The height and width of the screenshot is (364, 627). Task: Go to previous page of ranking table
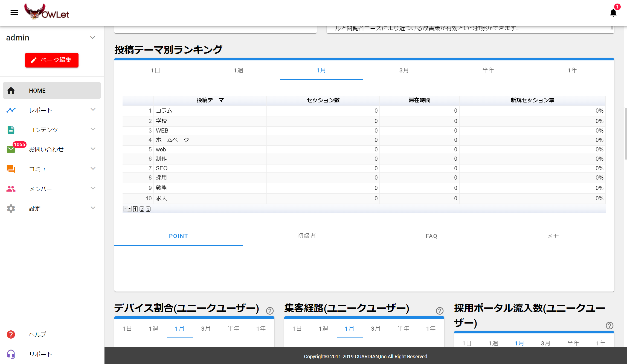click(126, 209)
